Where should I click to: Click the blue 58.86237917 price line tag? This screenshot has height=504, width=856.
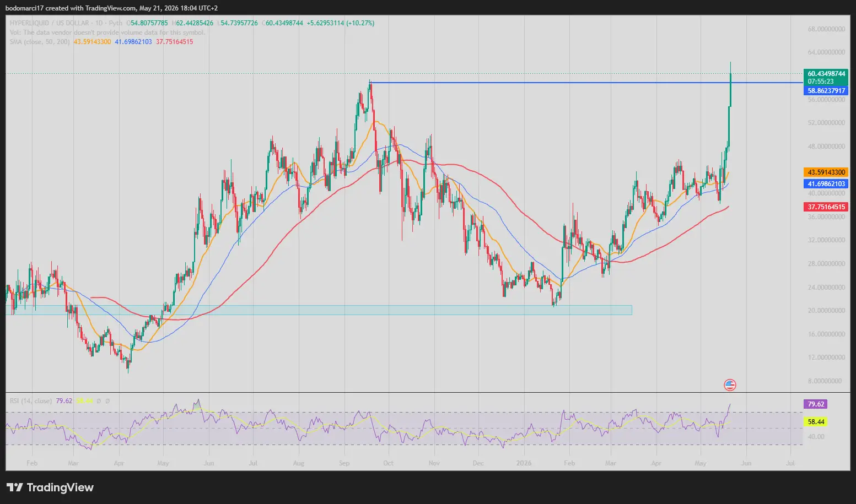[x=826, y=91]
